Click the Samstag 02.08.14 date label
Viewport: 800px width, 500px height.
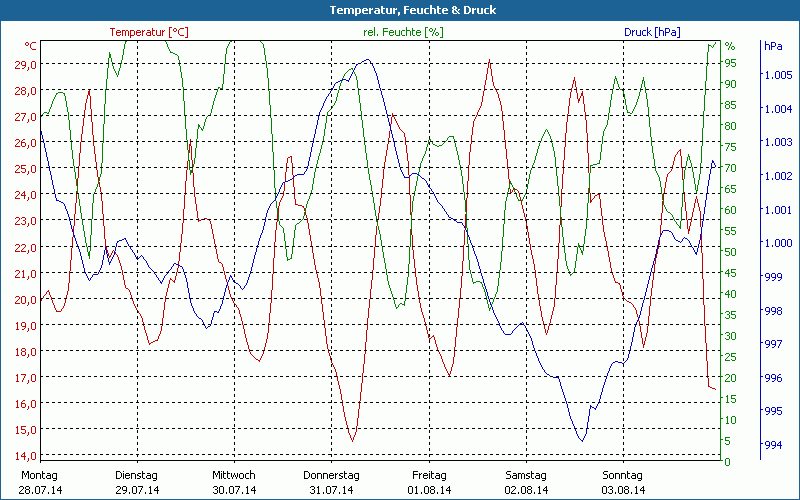coord(526,482)
